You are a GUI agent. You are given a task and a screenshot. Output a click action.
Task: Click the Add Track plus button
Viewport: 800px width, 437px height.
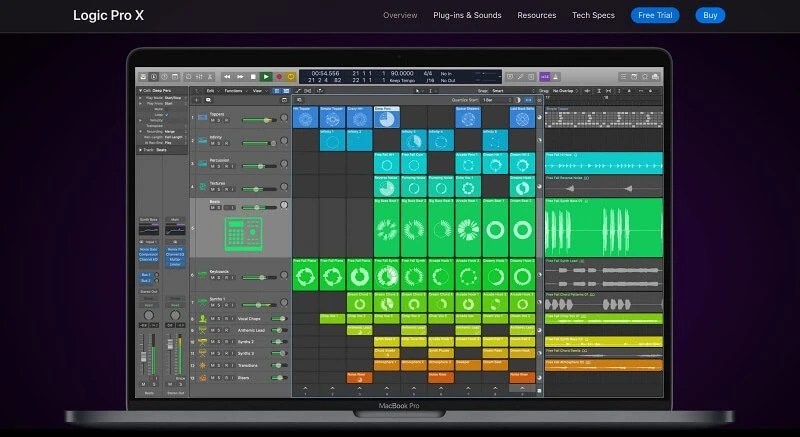[196, 100]
